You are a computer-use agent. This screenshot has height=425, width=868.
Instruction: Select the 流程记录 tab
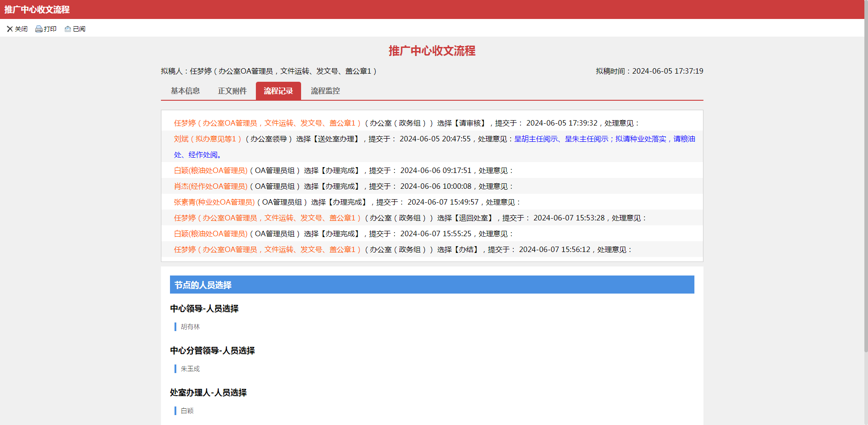(278, 91)
